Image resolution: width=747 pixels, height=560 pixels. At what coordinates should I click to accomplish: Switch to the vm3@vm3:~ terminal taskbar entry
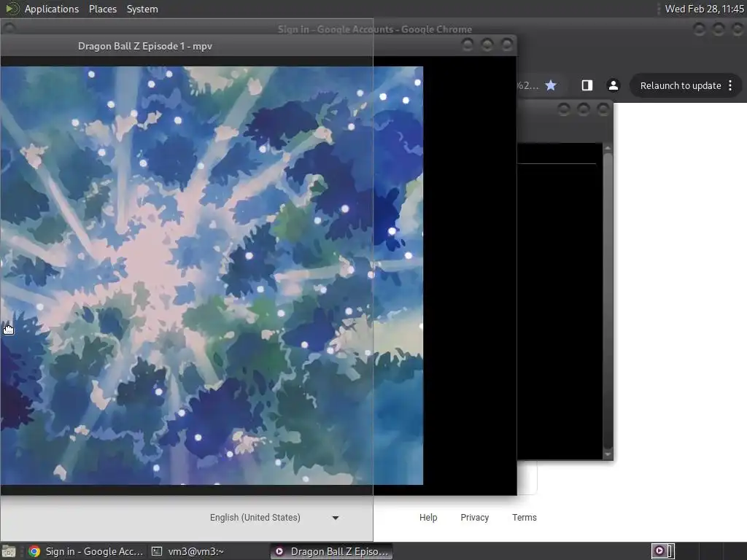187,551
